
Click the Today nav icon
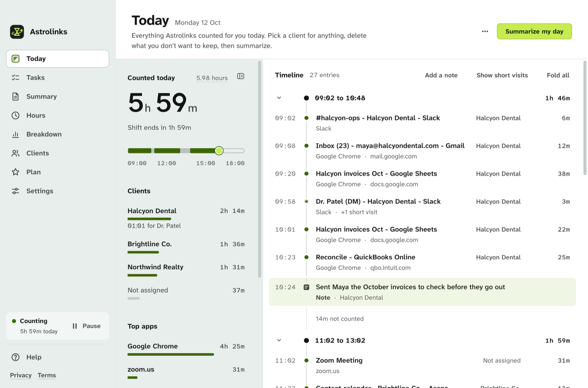(x=15, y=59)
